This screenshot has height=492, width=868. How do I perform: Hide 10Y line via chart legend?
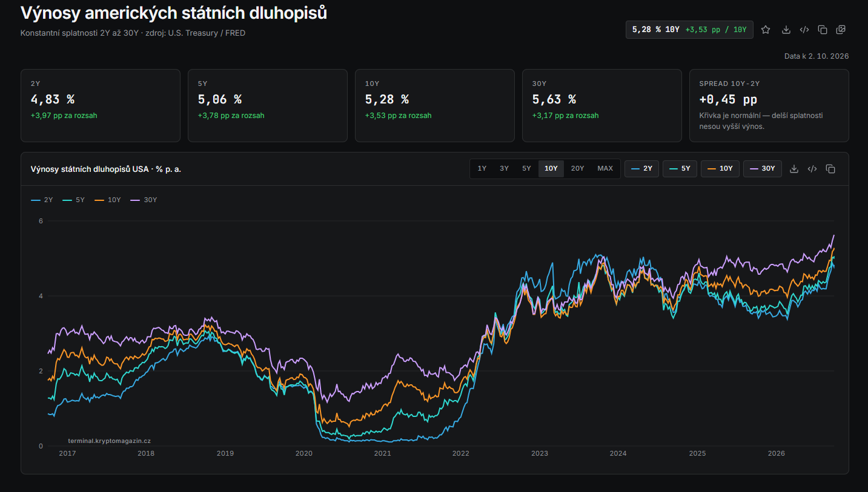(x=108, y=200)
